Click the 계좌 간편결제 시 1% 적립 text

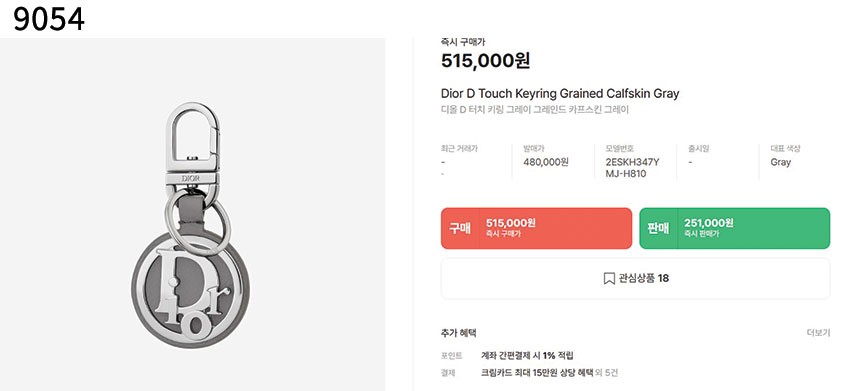point(527,356)
